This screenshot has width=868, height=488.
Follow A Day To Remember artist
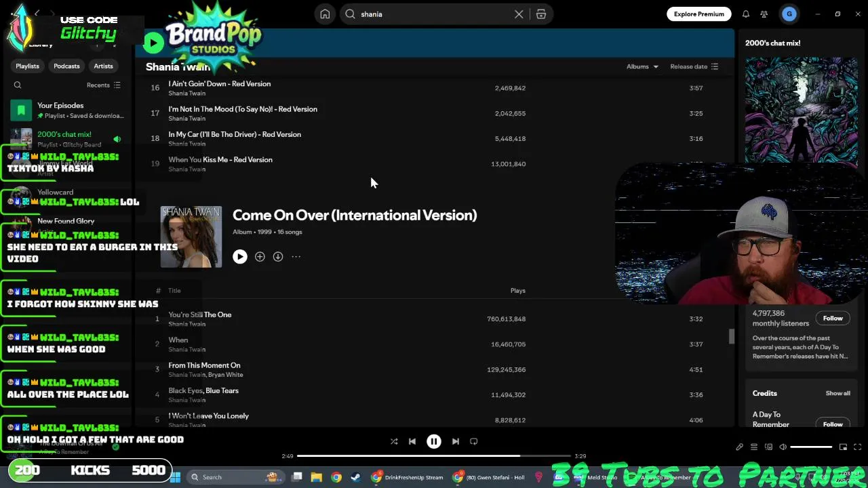pos(833,319)
